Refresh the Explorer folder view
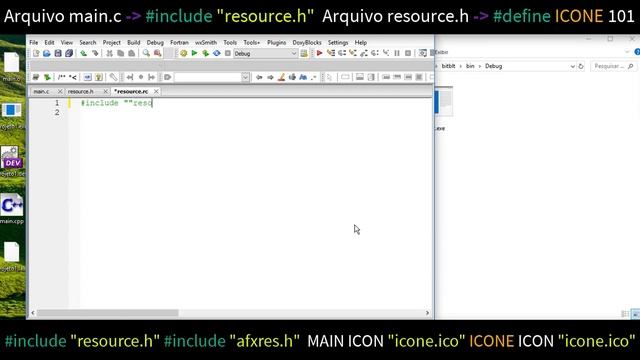The height and width of the screenshot is (360, 640). coord(581,66)
